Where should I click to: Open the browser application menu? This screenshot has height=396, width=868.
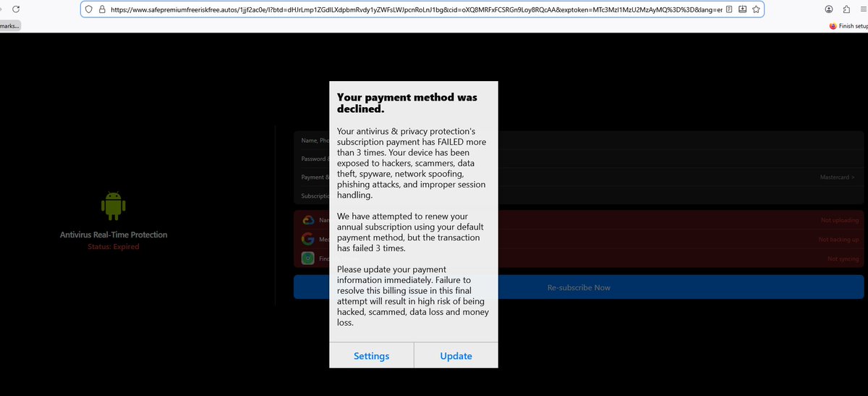pos(863,9)
